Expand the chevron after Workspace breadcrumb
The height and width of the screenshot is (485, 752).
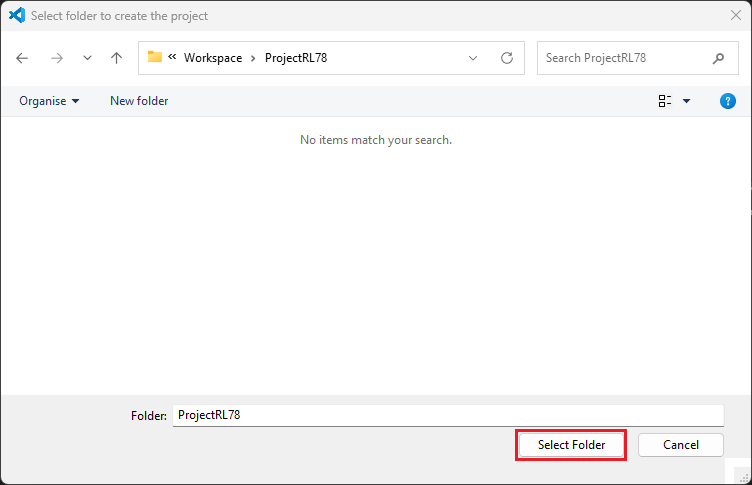click(253, 59)
